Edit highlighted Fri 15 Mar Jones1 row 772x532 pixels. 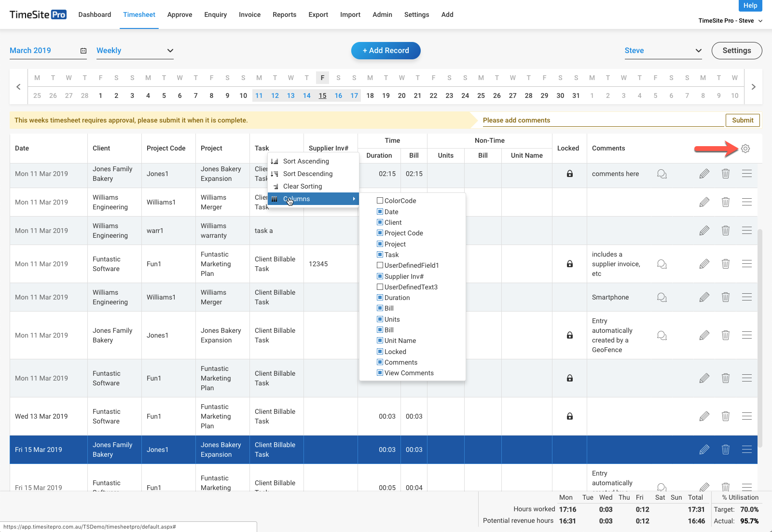tap(704, 450)
